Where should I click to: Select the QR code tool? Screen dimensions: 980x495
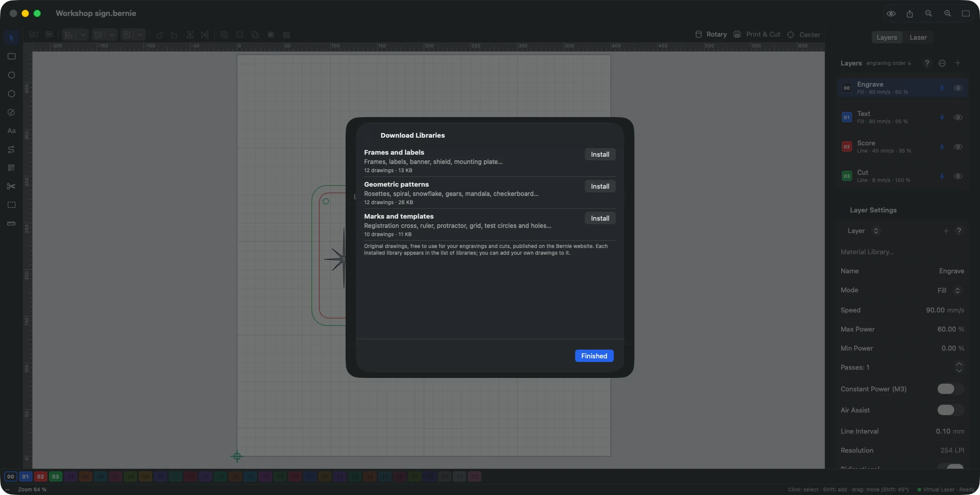click(11, 168)
